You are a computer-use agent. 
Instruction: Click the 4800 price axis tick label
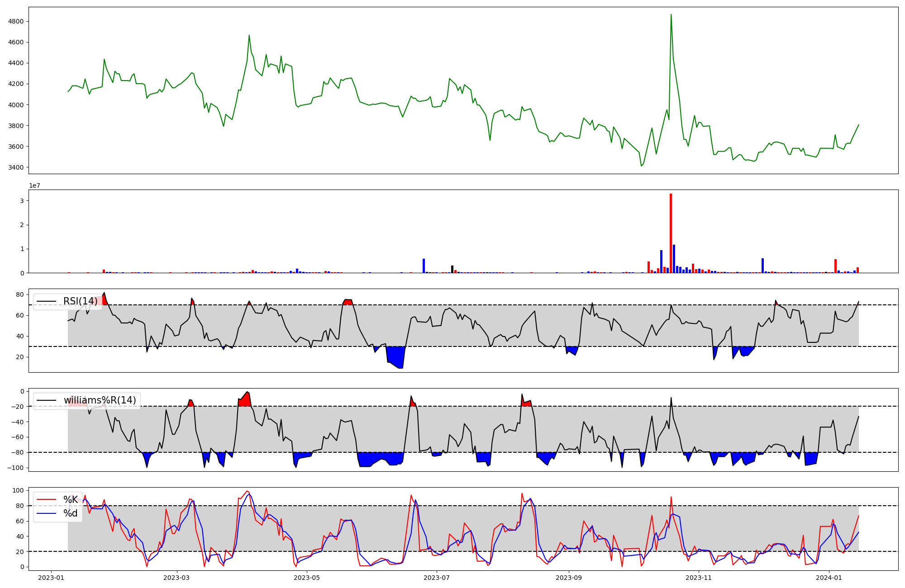[x=16, y=22]
